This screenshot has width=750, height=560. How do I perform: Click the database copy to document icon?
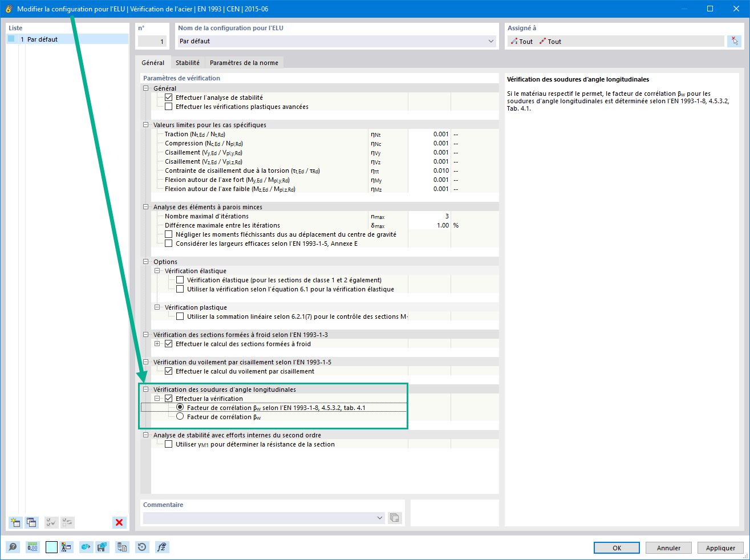[x=122, y=547]
